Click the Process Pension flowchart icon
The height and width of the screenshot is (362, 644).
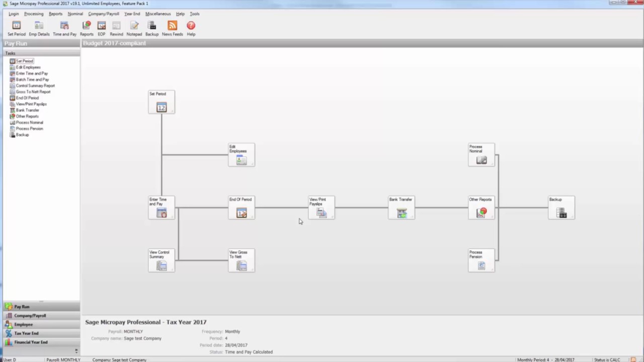tap(481, 260)
